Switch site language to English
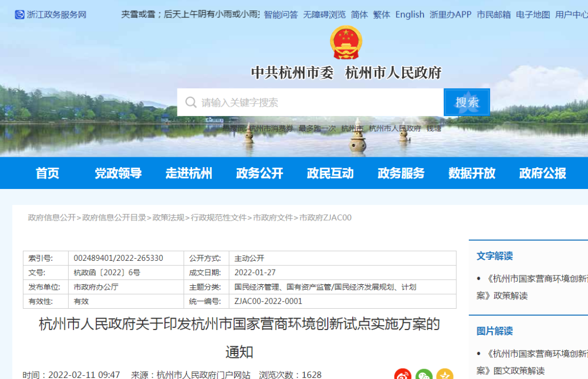 point(410,15)
